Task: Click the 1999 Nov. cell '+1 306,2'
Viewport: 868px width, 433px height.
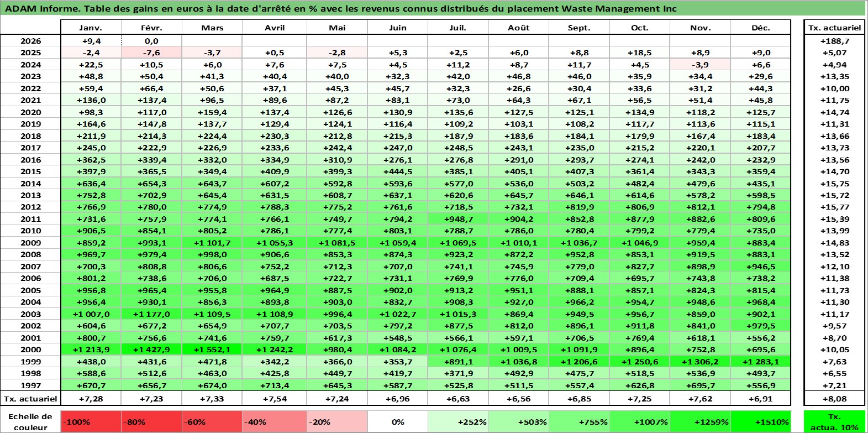Action: click(700, 362)
